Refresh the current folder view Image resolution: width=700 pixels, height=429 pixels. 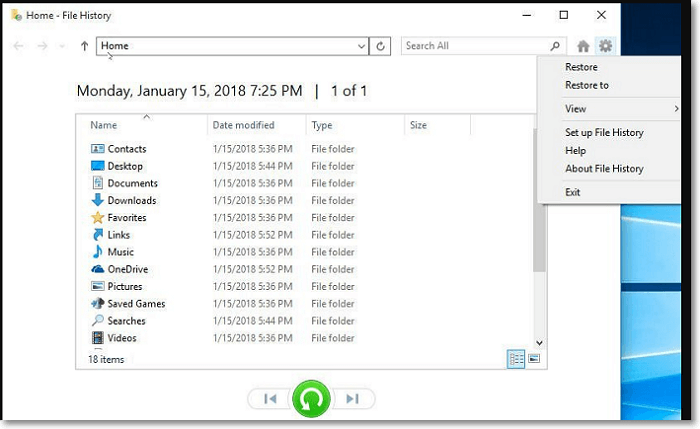click(381, 46)
